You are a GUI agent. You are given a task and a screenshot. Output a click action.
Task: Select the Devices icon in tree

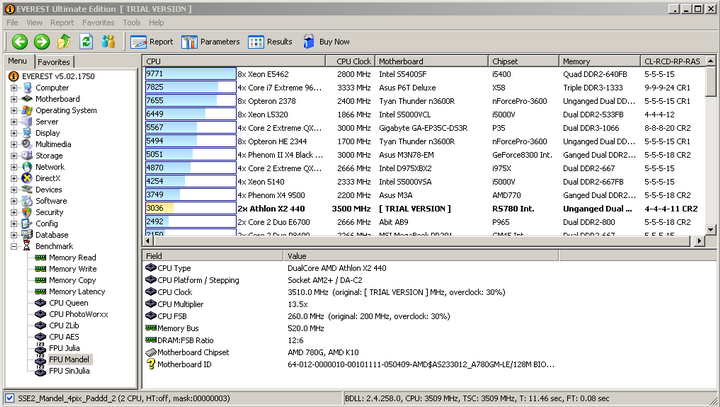[x=27, y=189]
